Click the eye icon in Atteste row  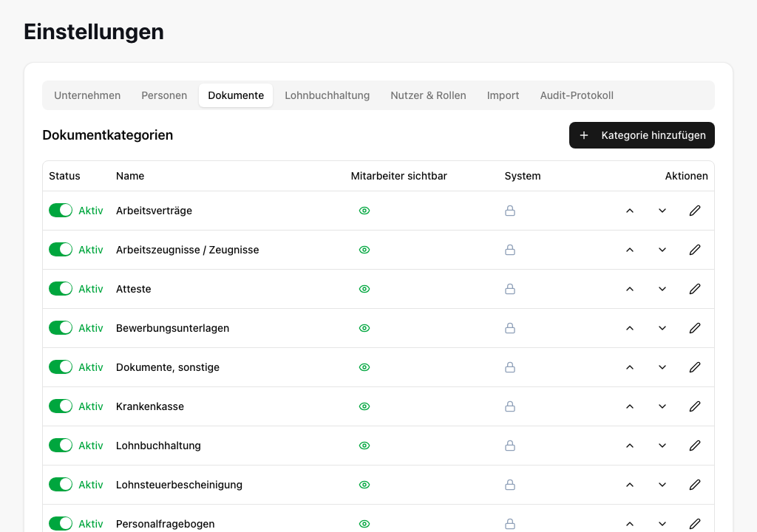click(x=364, y=289)
